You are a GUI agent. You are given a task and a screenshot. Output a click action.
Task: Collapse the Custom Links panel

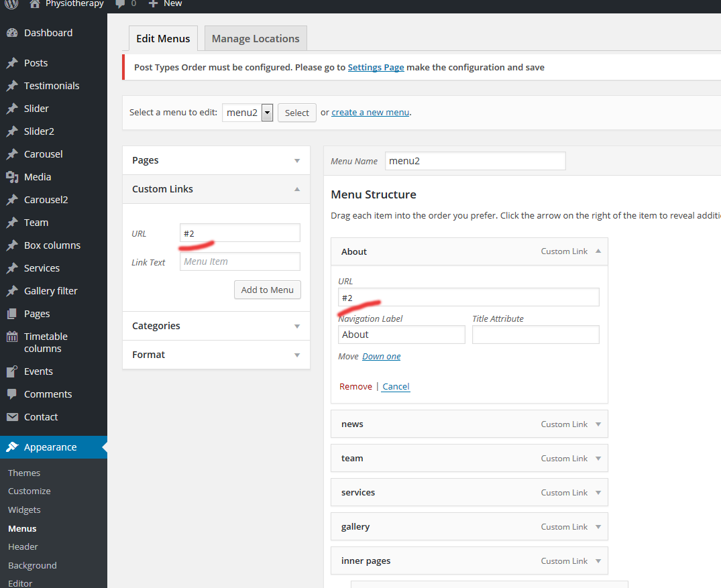tap(297, 189)
